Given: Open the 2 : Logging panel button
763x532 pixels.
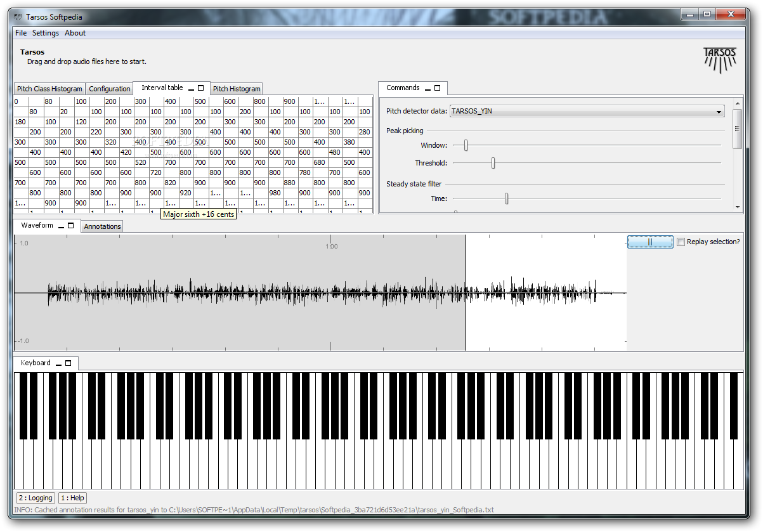Looking at the screenshot, I should tap(36, 498).
